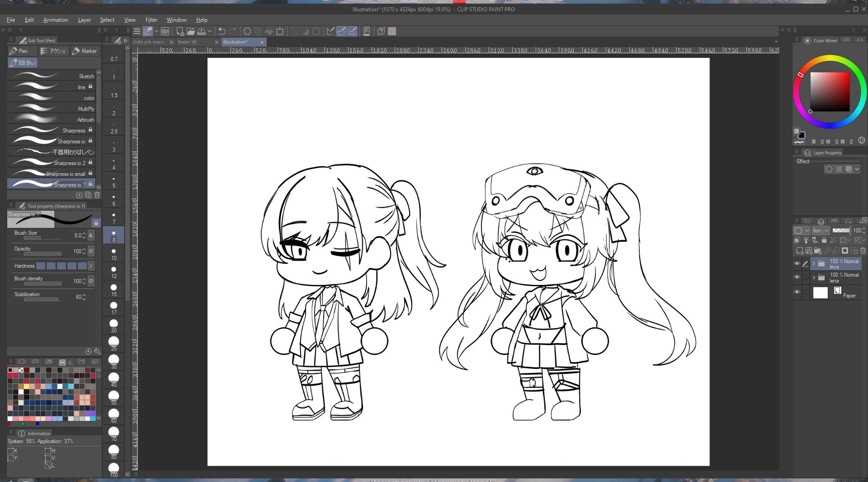The height and width of the screenshot is (482, 868).
Task: Select the MultiPly brush
Action: 51,109
